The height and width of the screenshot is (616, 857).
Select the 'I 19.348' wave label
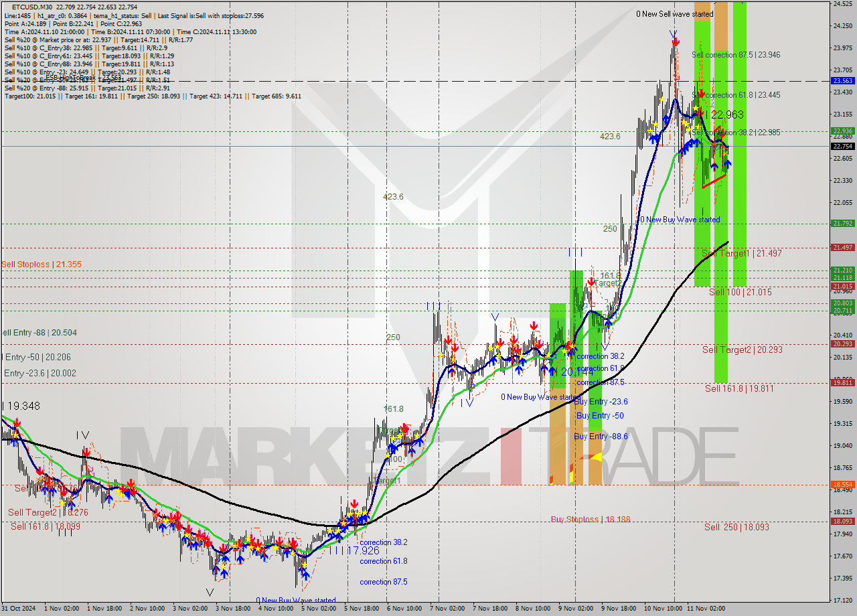pos(21,406)
